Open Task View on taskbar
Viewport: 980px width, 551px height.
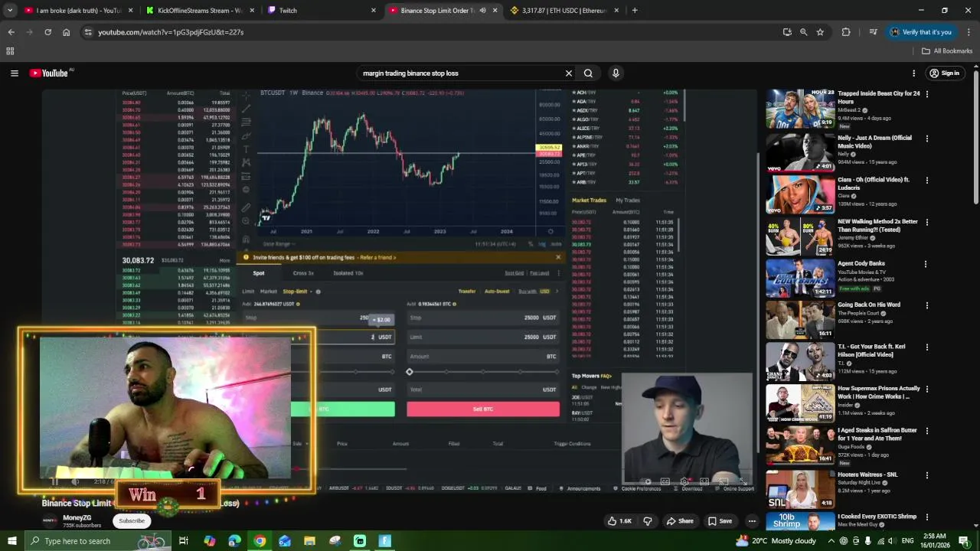(184, 541)
